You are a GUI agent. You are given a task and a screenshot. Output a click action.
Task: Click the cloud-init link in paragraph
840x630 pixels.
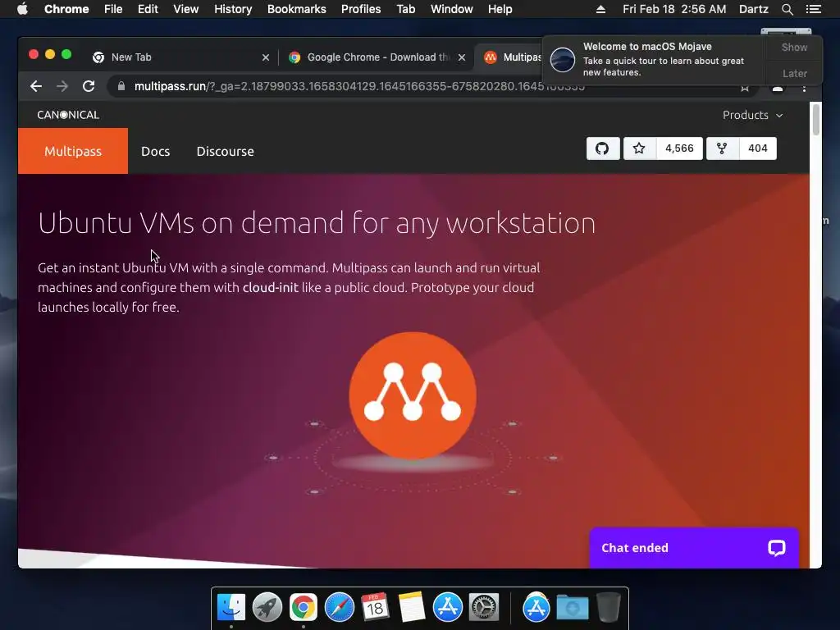(270, 288)
